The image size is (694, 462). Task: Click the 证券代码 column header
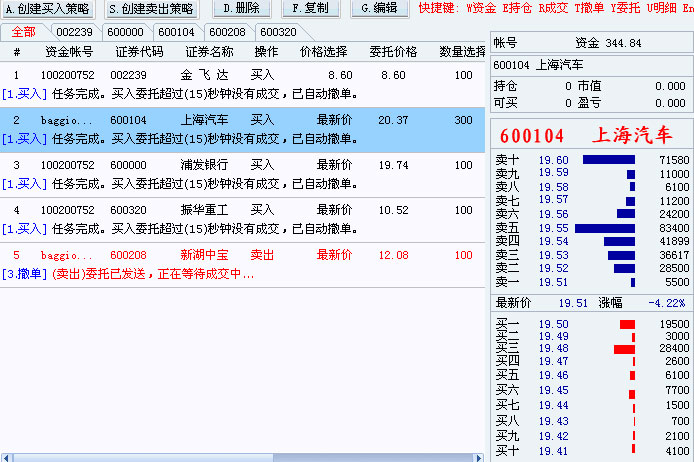[139, 51]
